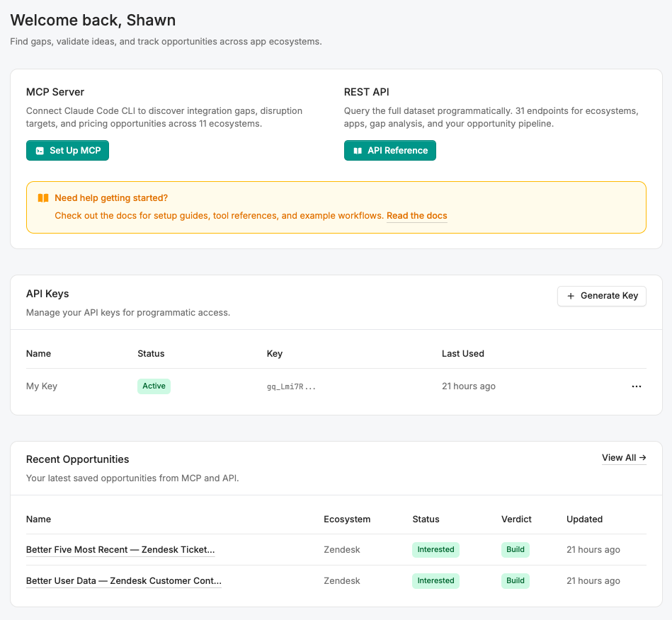The width and height of the screenshot is (672, 620).
Task: Open Better User Data opportunity
Action: click(123, 581)
